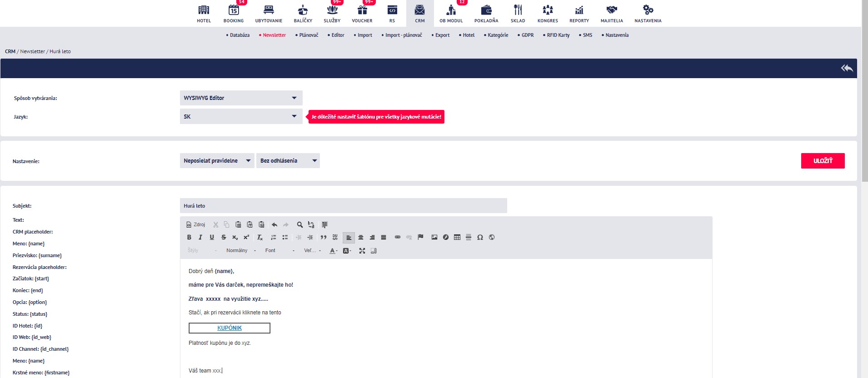Open the Bez odhlásenia dropdown
Screen dimensions: 868x378
(x=288, y=161)
